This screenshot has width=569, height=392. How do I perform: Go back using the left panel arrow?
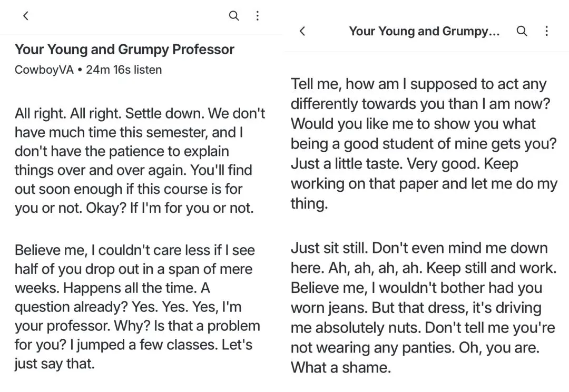[26, 16]
